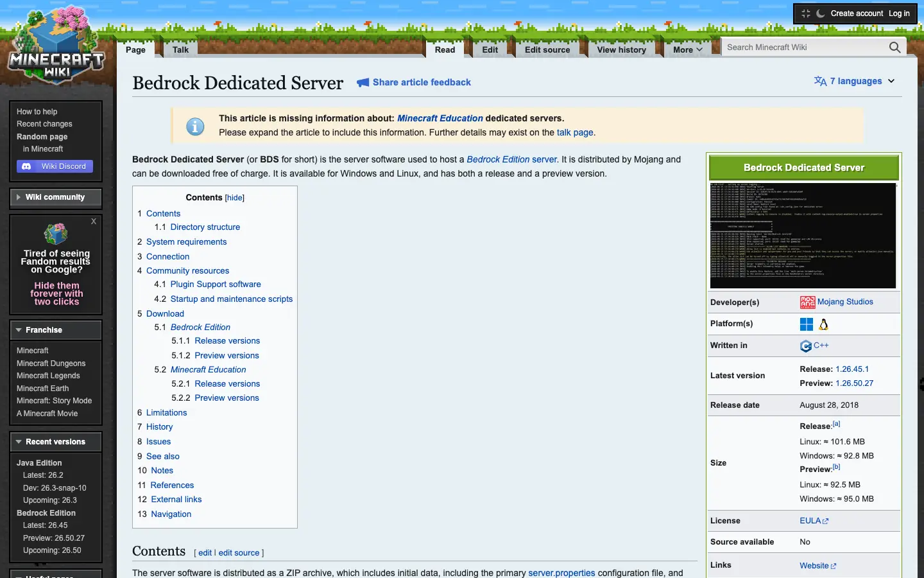This screenshot has width=924, height=578.
Task: Close the Fandom results ad box
Action: coord(94,222)
